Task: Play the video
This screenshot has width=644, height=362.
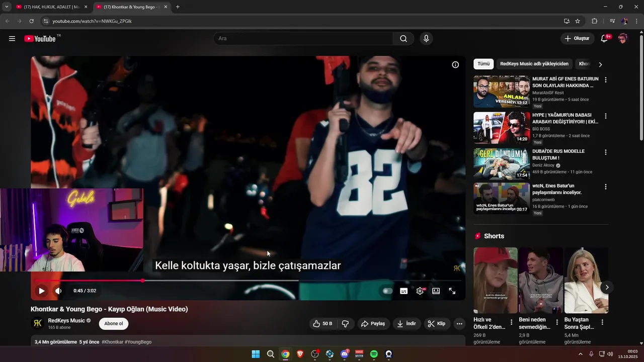Action: (42, 291)
